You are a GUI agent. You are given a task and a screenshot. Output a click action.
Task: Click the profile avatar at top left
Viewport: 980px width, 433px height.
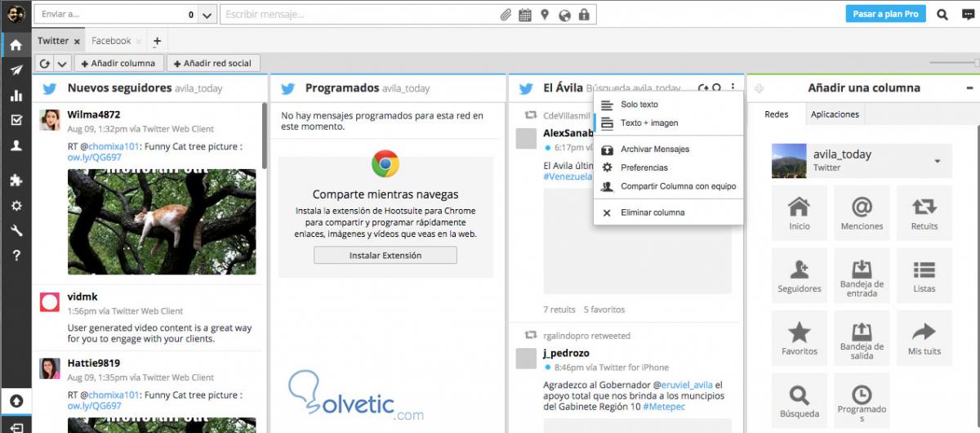[16, 14]
